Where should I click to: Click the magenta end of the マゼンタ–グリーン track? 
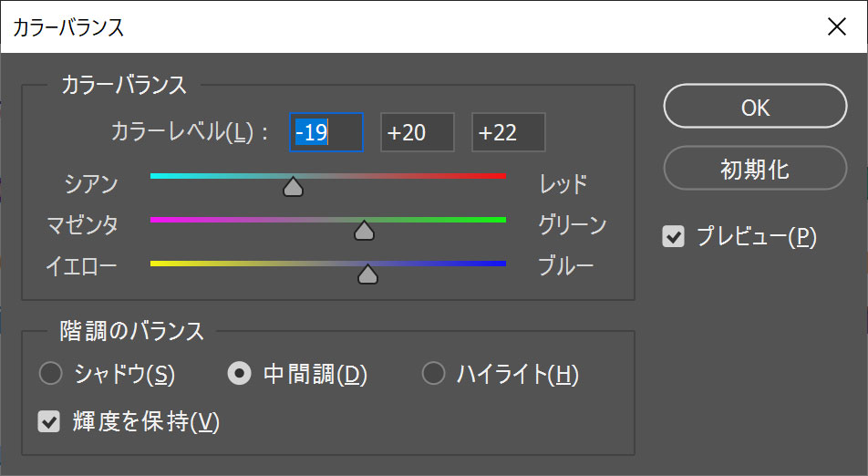point(154,220)
